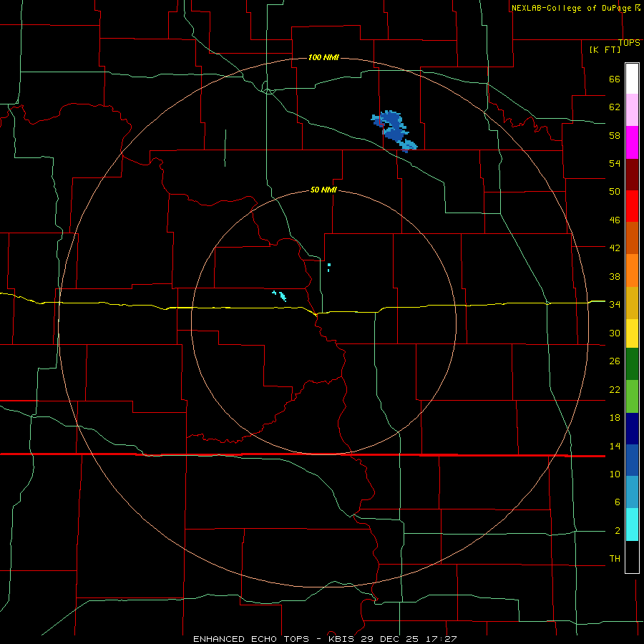The height and width of the screenshot is (644, 644).
Task: Click the white swatch in the tops legend
Action: click(632, 79)
